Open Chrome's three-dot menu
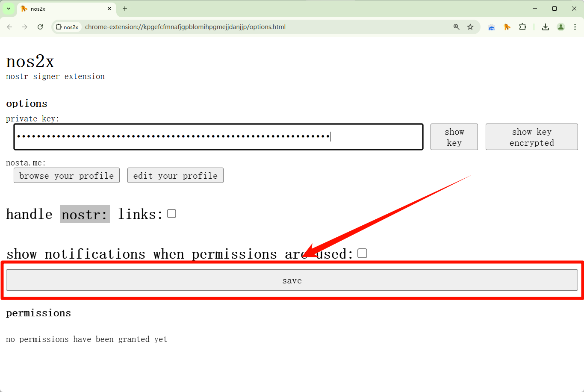 [575, 27]
